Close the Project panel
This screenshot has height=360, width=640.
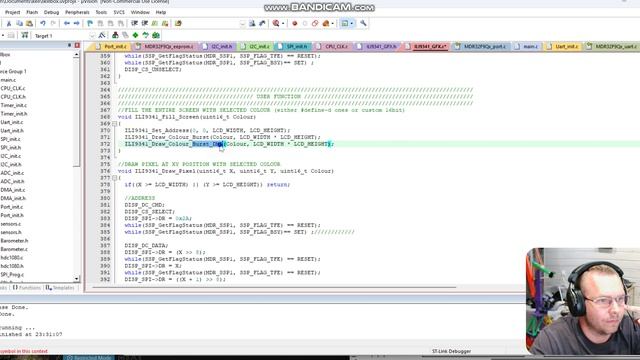point(77,45)
